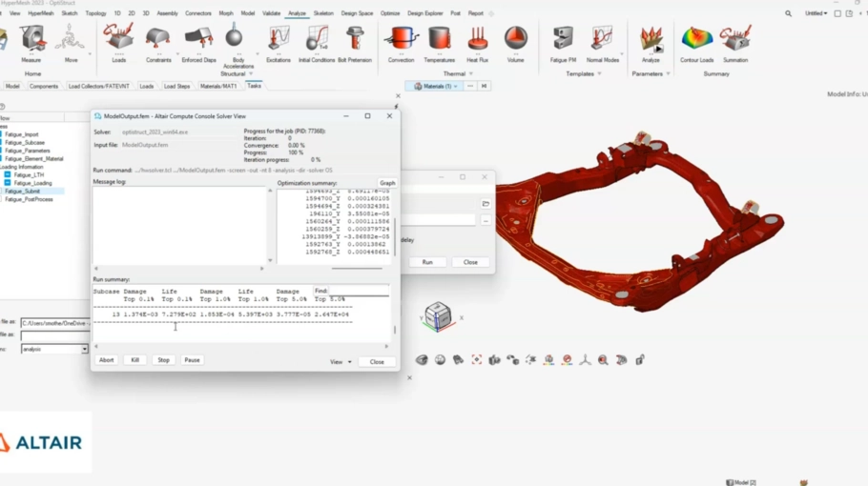This screenshot has height=486, width=868.
Task: Expand the Parameters group dropdown
Action: 668,74
